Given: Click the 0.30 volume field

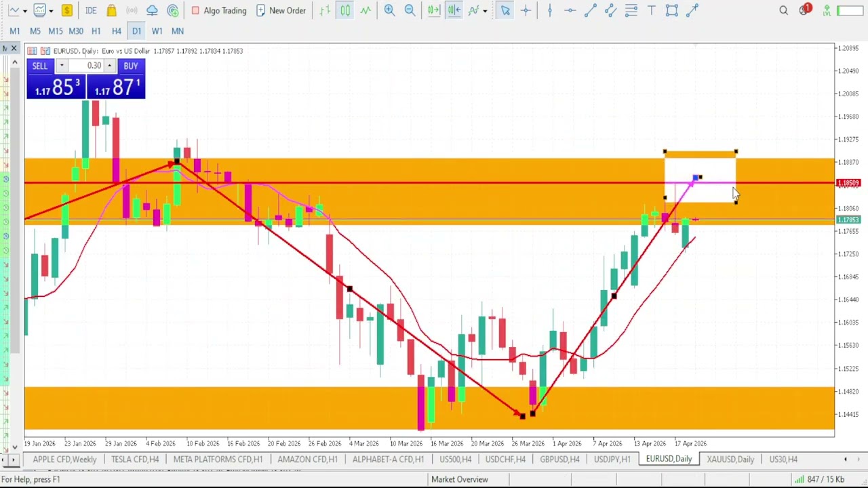Looking at the screenshot, I should (x=85, y=66).
